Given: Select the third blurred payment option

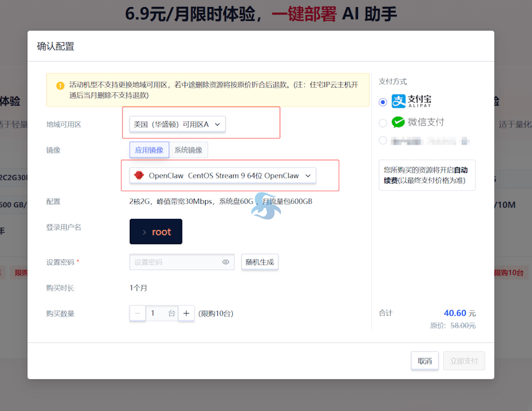Looking at the screenshot, I should pos(382,140).
